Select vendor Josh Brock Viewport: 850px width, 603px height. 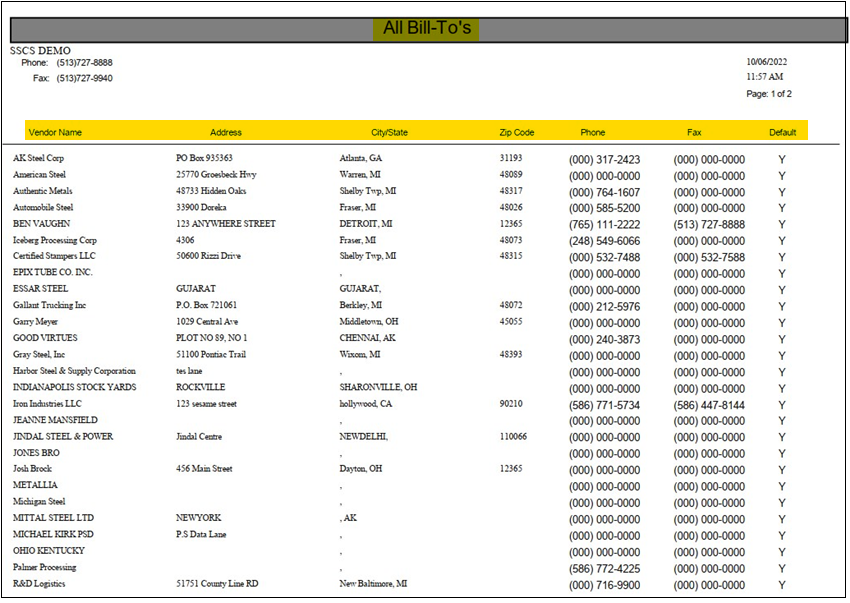[33, 469]
